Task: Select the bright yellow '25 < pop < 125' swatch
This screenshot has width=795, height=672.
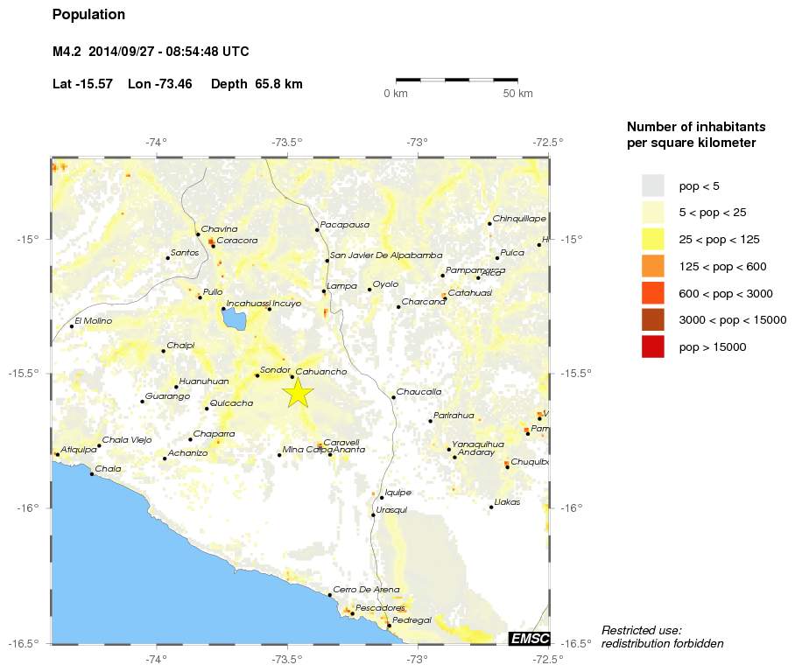Action: coord(653,239)
